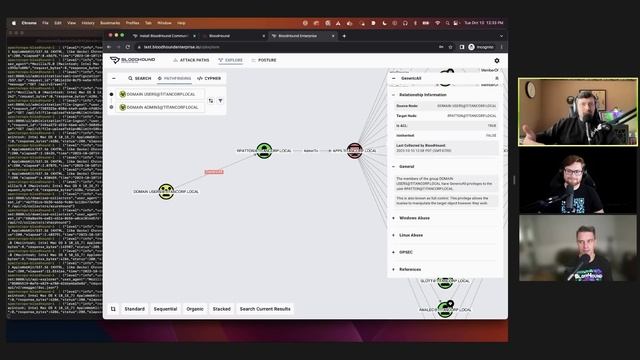This screenshot has width=640, height=360.
Task: Open the History menu
Action: pos(88,23)
